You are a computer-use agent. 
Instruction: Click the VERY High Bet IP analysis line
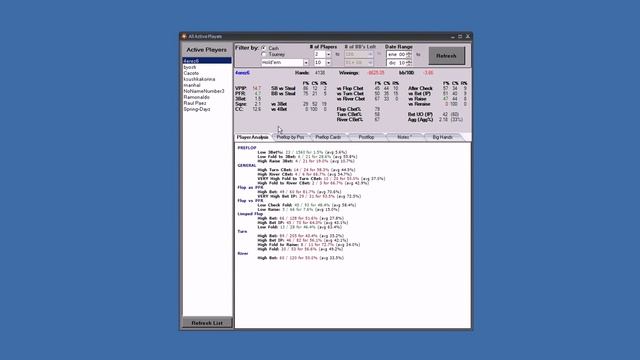[x=309, y=196]
